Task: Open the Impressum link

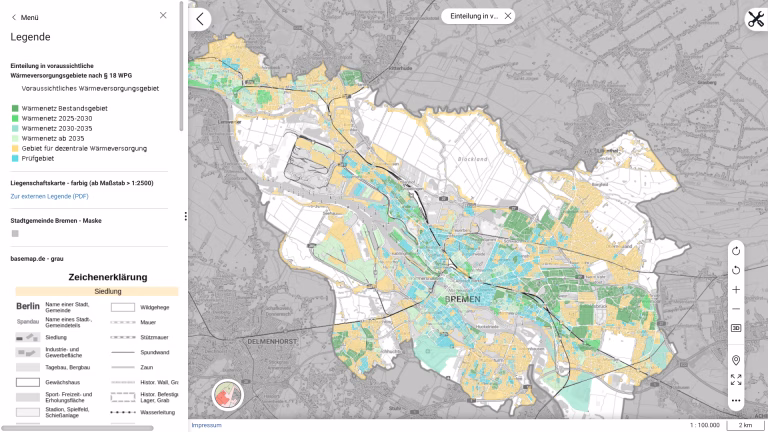Action: coord(206,425)
